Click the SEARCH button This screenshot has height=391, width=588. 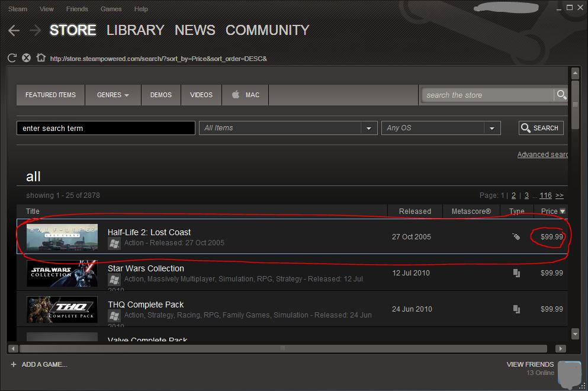point(540,127)
